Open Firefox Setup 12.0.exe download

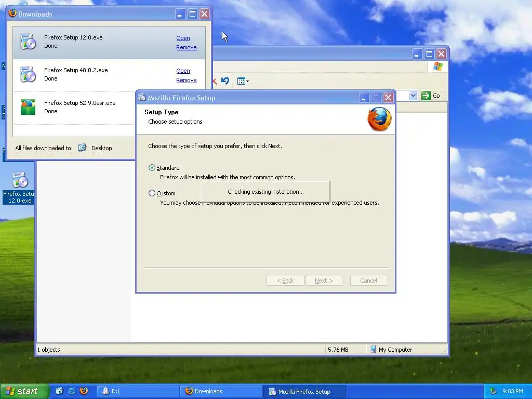click(x=183, y=38)
